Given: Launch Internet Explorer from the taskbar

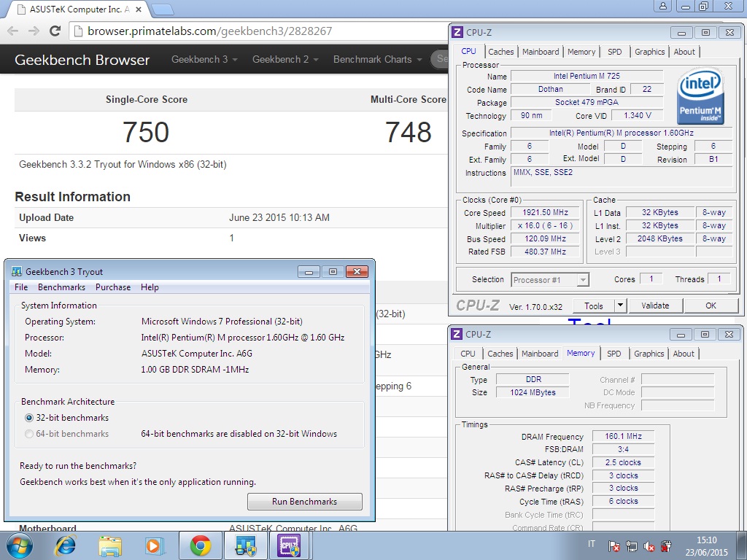Looking at the screenshot, I should point(65,545).
